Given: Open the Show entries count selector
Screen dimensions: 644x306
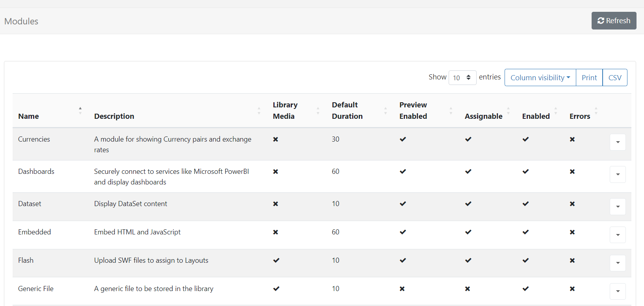Looking at the screenshot, I should [x=462, y=77].
